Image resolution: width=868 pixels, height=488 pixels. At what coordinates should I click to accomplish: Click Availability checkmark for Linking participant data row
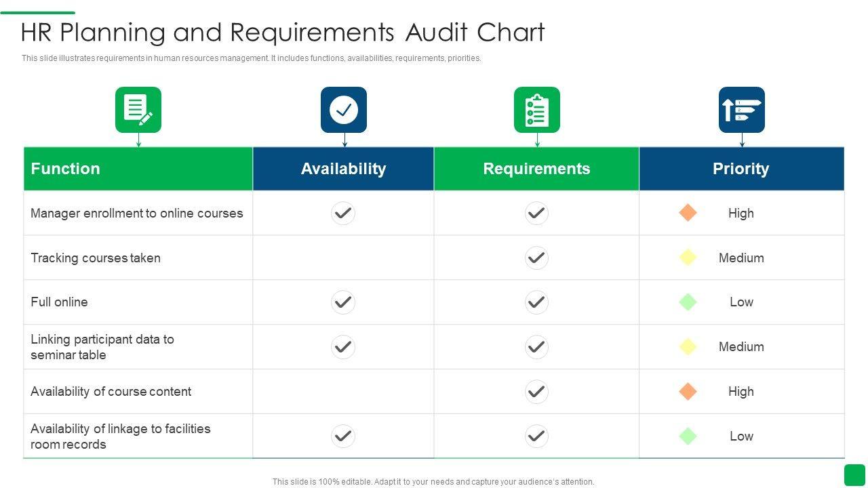pyautogui.click(x=343, y=347)
